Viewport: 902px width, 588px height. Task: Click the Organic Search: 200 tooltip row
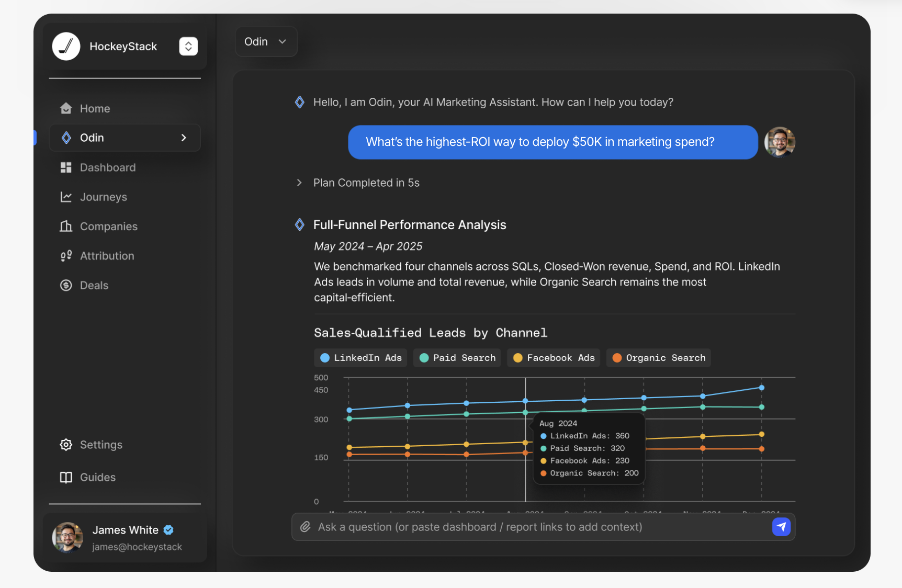pyautogui.click(x=590, y=473)
